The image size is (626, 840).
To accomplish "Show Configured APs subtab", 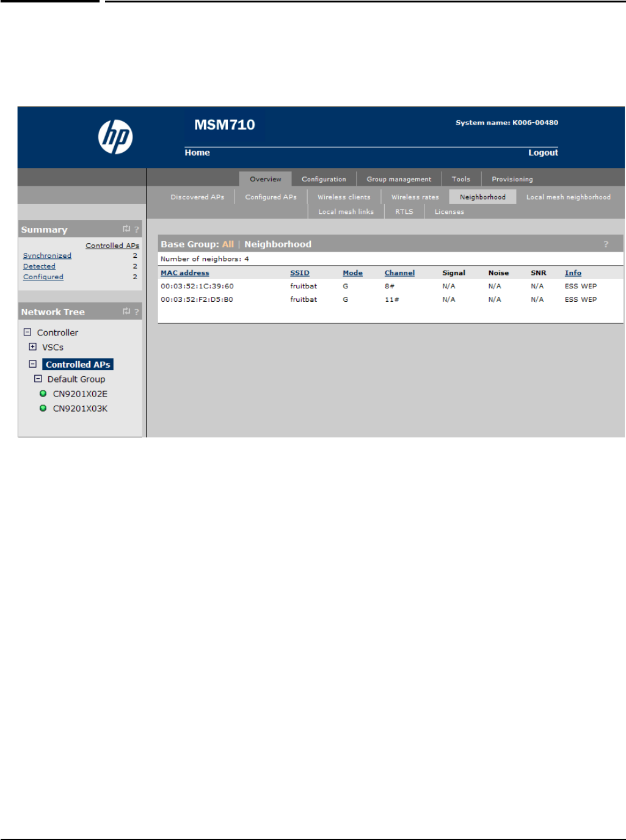I will 271,197.
